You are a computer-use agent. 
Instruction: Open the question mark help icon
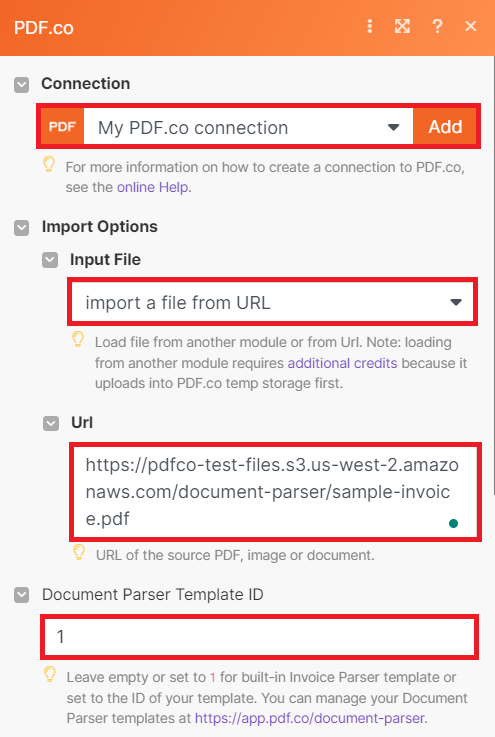click(437, 26)
